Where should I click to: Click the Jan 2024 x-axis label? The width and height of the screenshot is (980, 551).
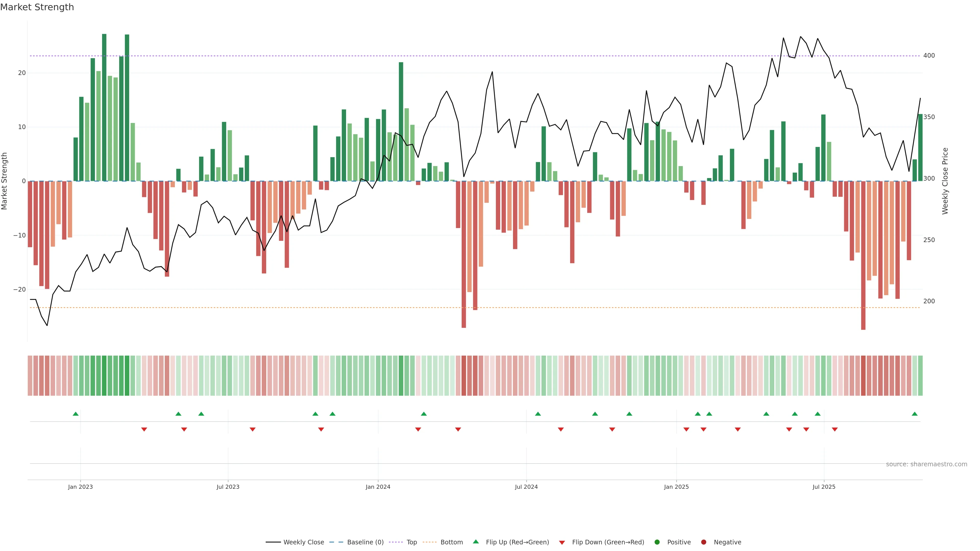(378, 487)
